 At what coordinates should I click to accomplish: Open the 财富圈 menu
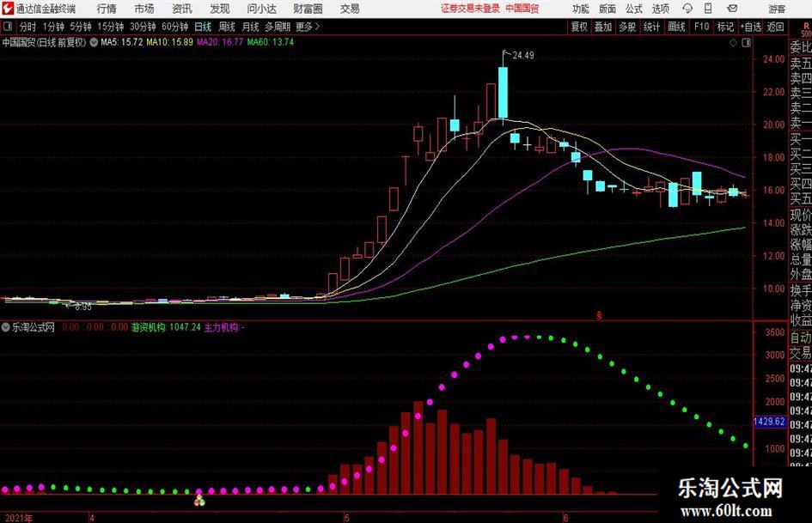pyautogui.click(x=308, y=9)
